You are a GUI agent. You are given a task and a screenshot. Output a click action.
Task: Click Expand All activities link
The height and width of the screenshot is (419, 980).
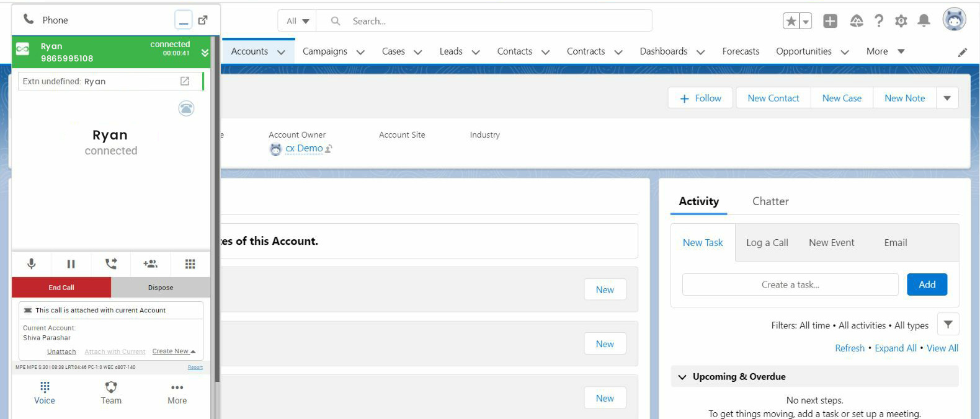pyautogui.click(x=896, y=348)
